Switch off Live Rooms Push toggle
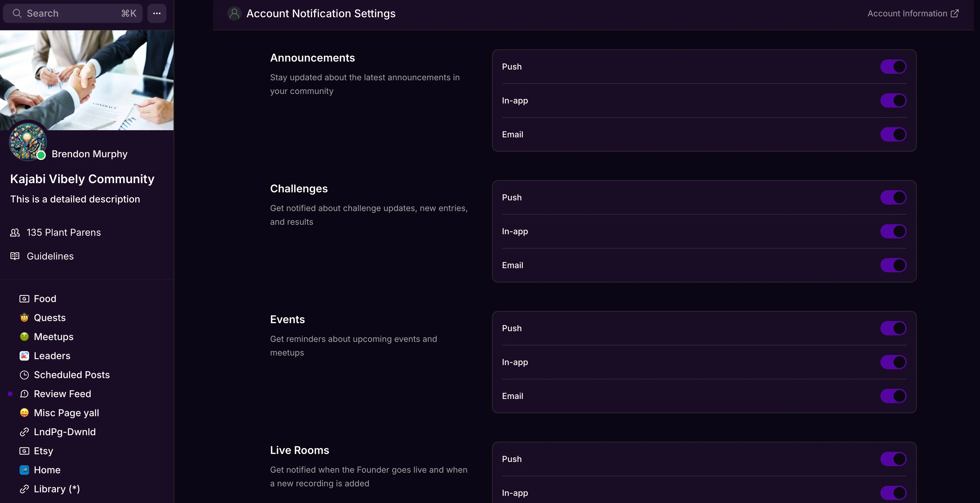Image resolution: width=980 pixels, height=503 pixels. click(x=893, y=459)
